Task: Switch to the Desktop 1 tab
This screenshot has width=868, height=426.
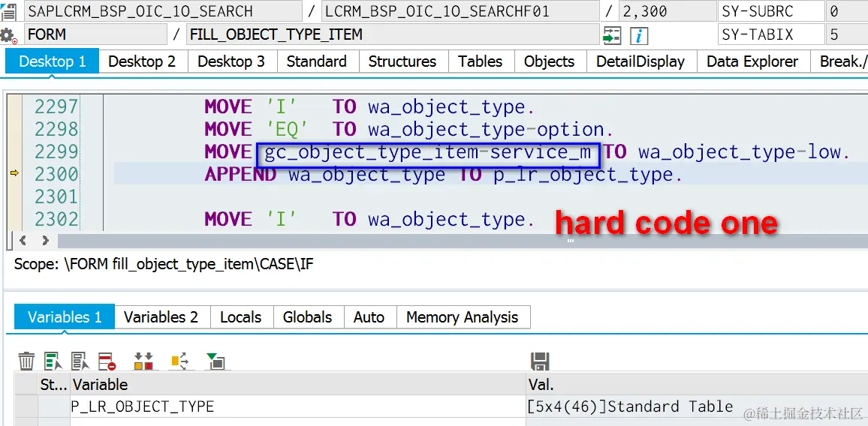Action: click(x=53, y=61)
